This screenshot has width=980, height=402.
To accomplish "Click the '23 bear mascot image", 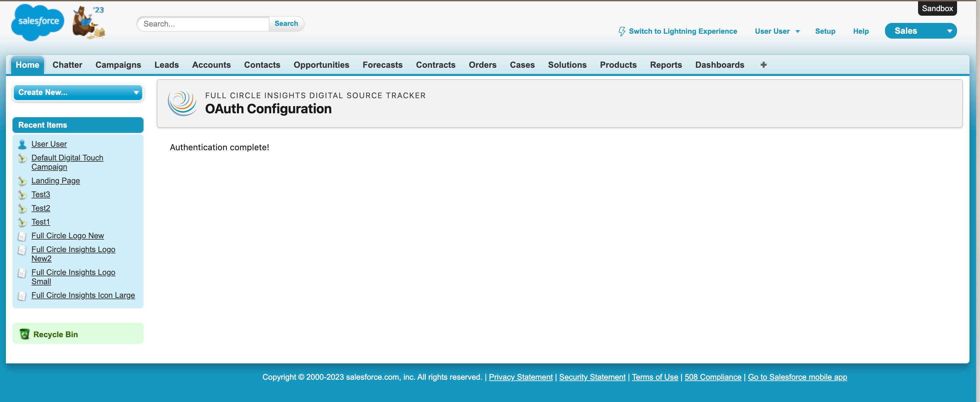I will point(89,22).
